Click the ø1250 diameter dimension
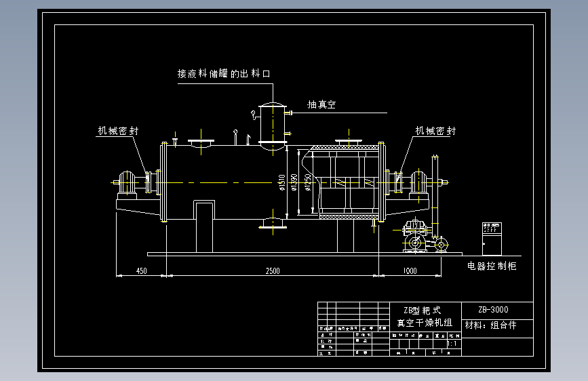 tap(308, 182)
